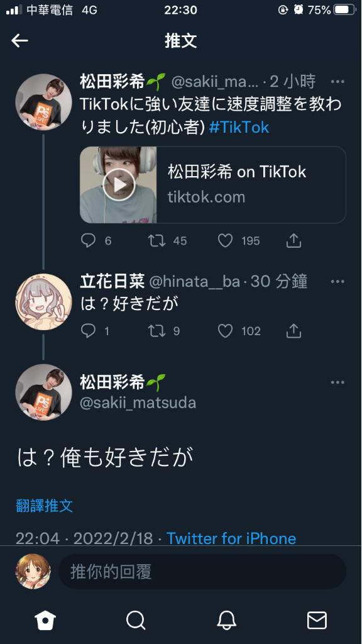The height and width of the screenshot is (644, 362).
Task: Go back with the arrow icon
Action: pos(19,40)
